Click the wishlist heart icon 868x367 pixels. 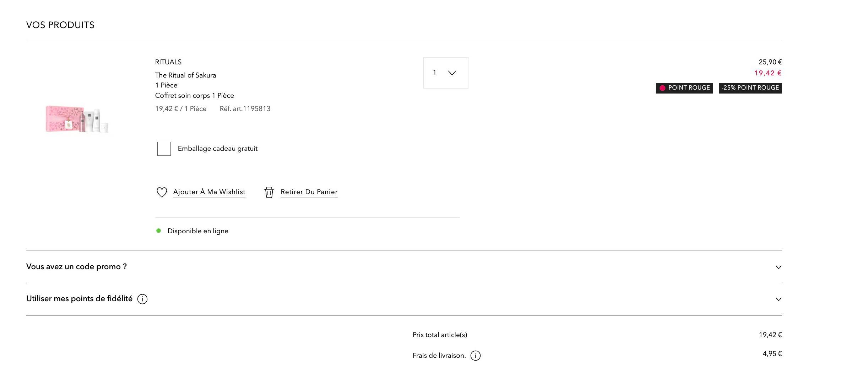[162, 192]
